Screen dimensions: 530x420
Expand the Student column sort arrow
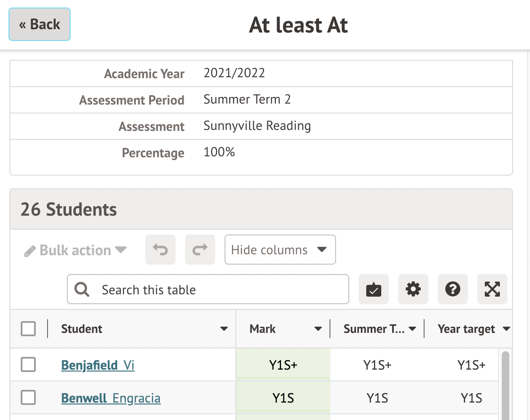point(224,329)
